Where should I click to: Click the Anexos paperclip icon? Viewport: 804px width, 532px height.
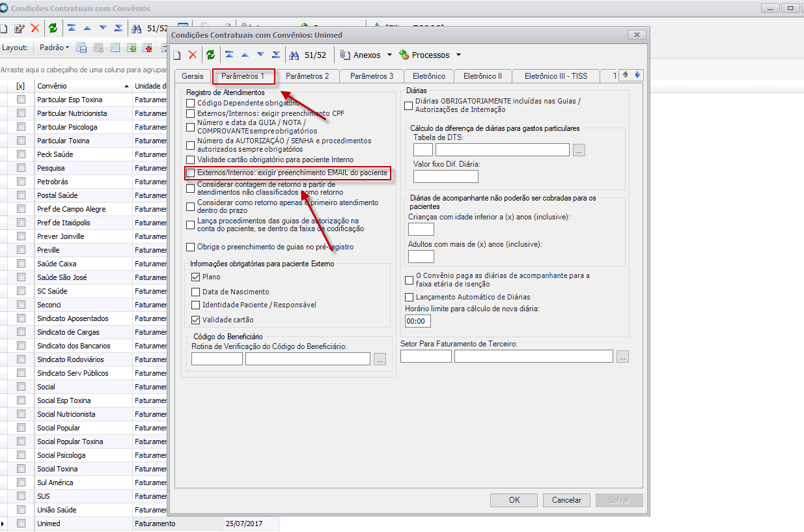(346, 55)
